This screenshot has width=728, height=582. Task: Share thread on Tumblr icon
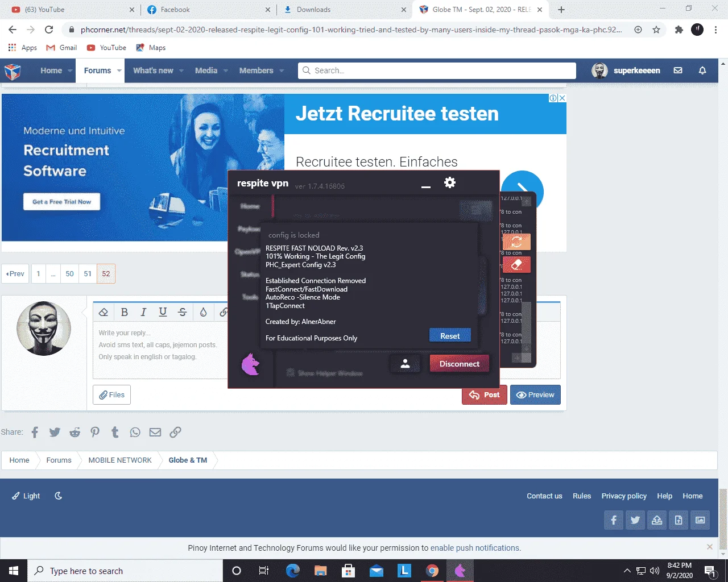pyautogui.click(x=115, y=433)
